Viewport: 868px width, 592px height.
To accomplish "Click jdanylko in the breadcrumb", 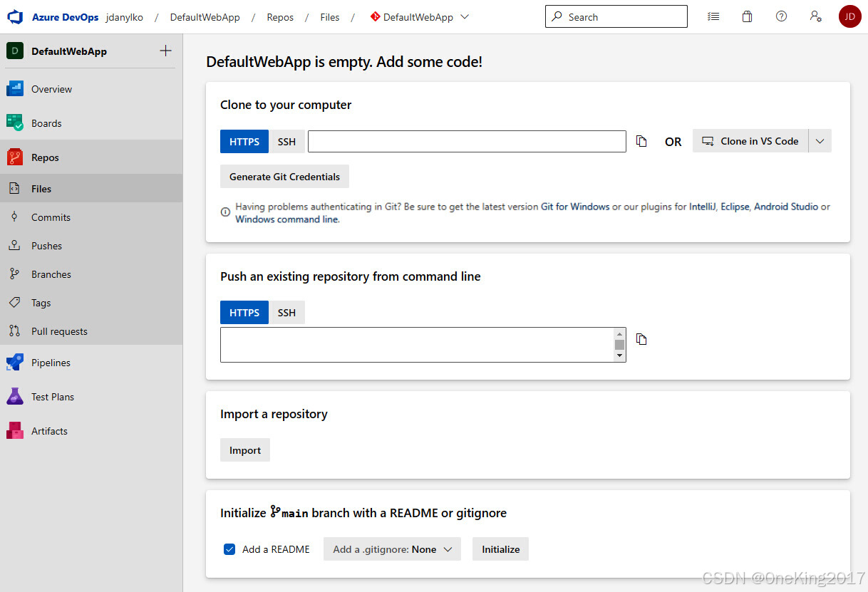I will click(x=124, y=17).
